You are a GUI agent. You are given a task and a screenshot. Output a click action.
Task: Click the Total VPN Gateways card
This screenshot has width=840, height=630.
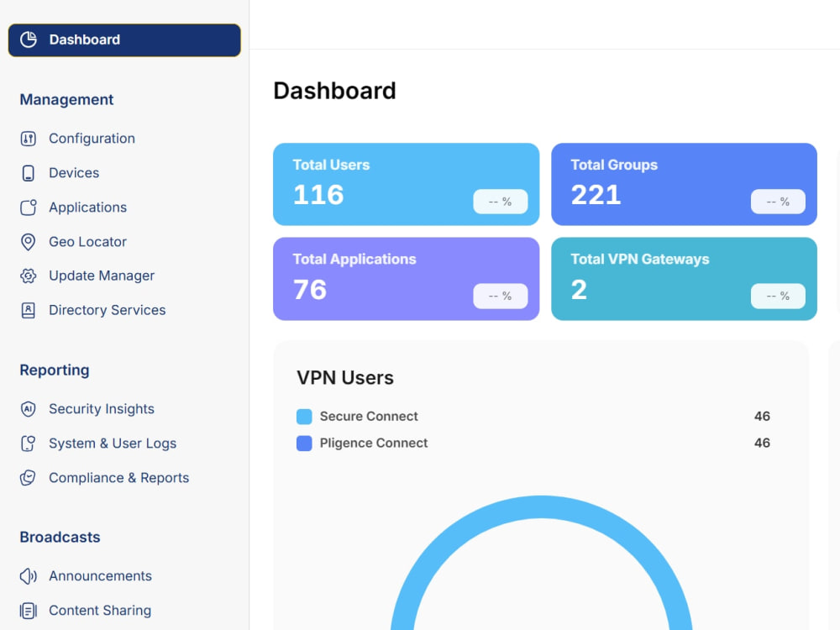tap(684, 279)
